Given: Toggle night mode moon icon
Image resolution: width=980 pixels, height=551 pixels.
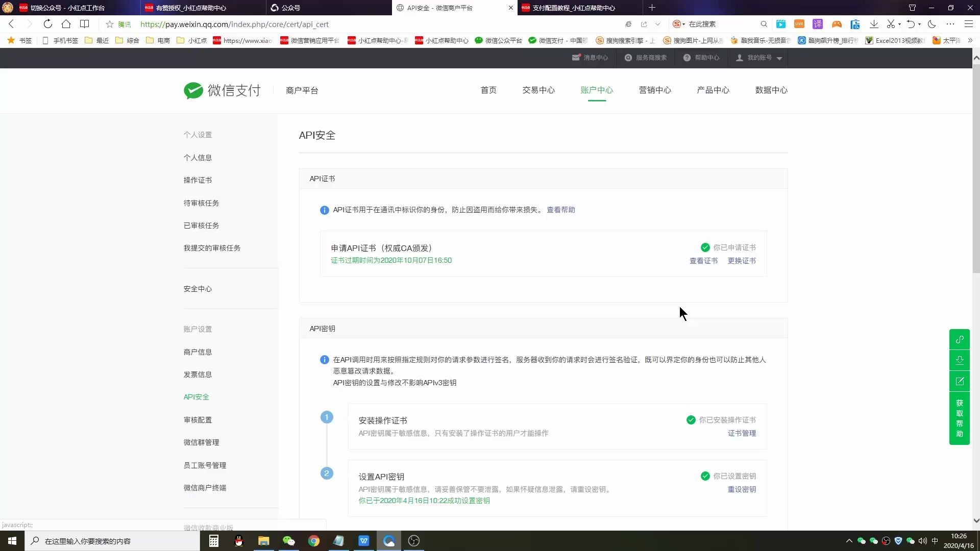Looking at the screenshot, I should point(932,24).
